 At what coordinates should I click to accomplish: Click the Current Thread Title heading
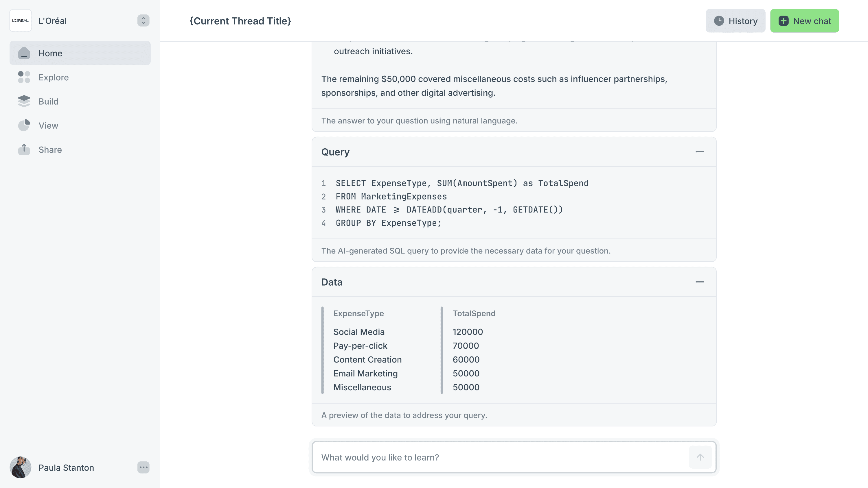click(x=240, y=21)
